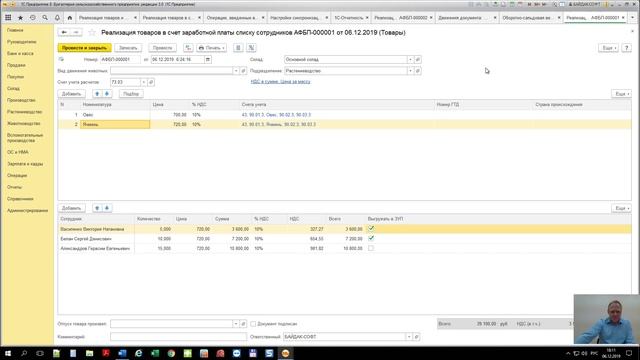The width and height of the screenshot is (640, 360).
Task: Open Зарплата и кадры section
Action: [25, 164]
